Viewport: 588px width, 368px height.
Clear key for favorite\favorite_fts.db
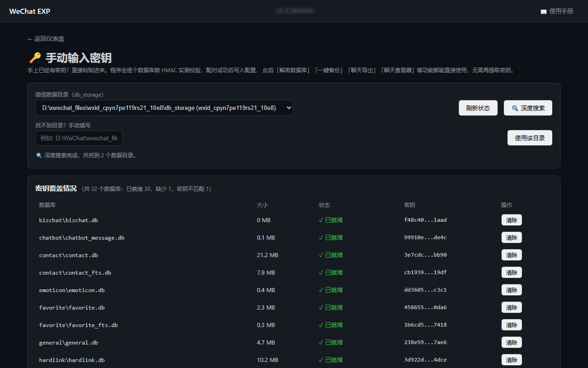(511, 325)
